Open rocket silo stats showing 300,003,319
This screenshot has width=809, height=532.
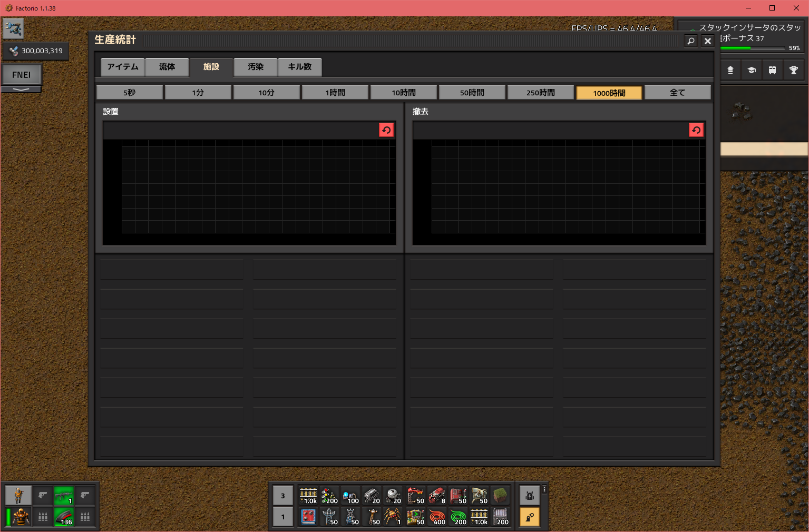coord(36,51)
